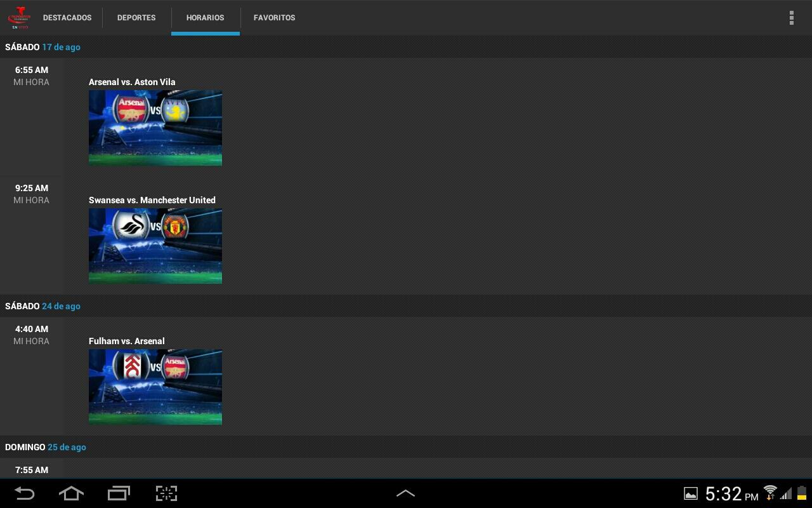The height and width of the screenshot is (508, 812).
Task: Tap the Android back button
Action: 24,493
